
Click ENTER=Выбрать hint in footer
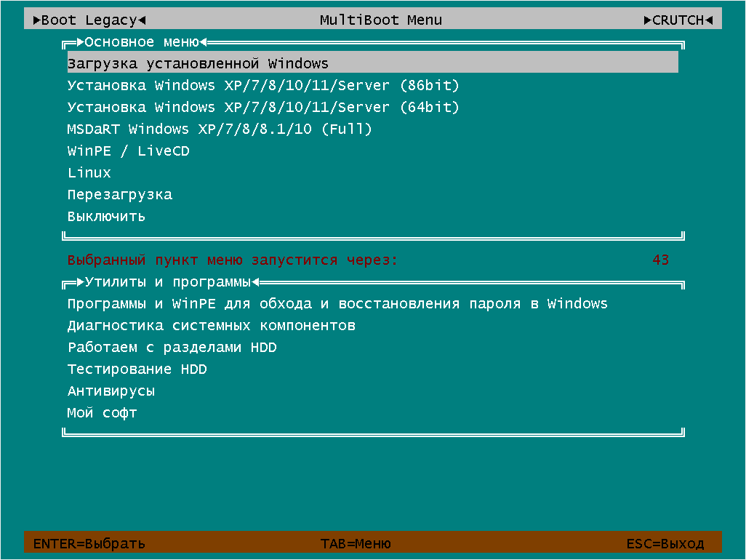89,543
